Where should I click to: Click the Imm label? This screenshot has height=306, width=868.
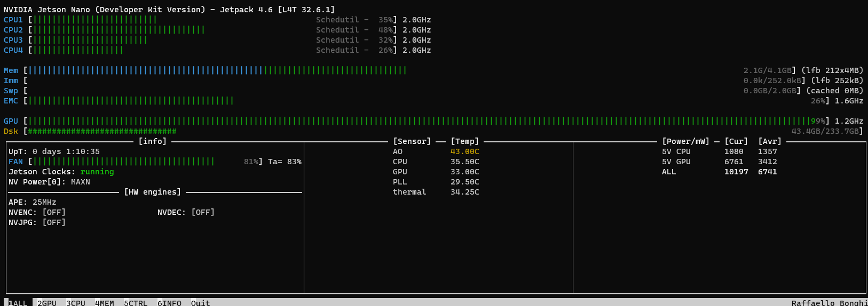pyautogui.click(x=11, y=80)
